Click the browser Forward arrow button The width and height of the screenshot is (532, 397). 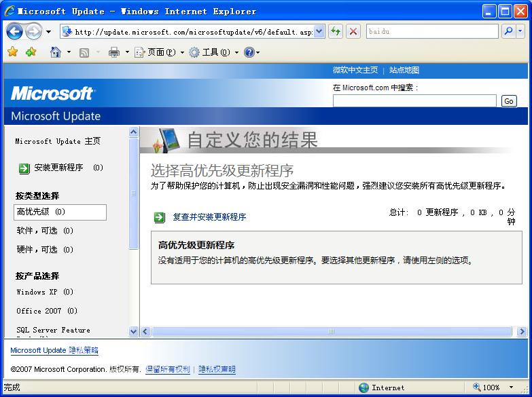33,32
